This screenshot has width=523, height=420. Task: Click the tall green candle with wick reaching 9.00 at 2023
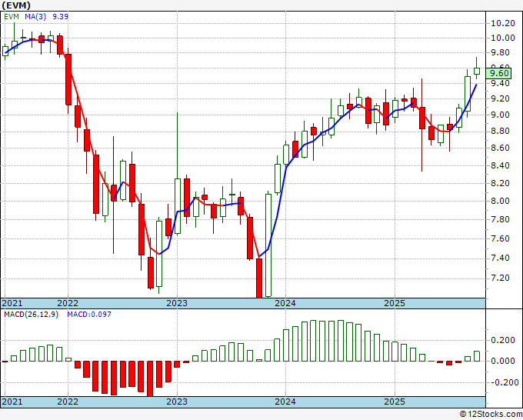(178, 206)
